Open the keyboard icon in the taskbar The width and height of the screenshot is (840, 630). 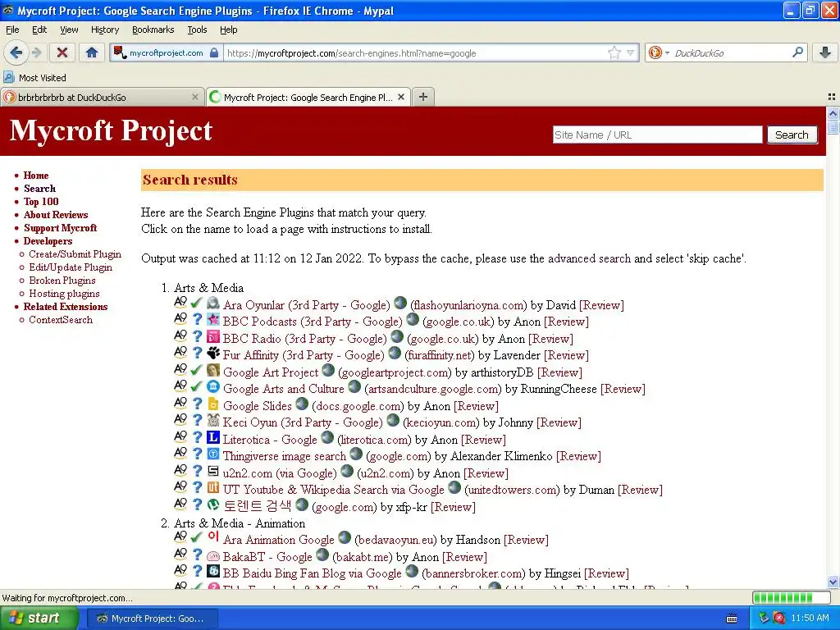pyautogui.click(x=731, y=619)
